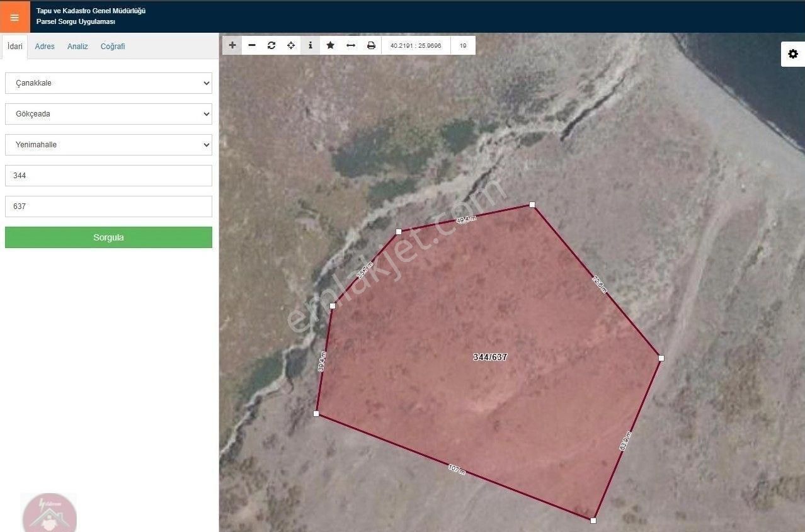Open the map settings gear

click(792, 54)
